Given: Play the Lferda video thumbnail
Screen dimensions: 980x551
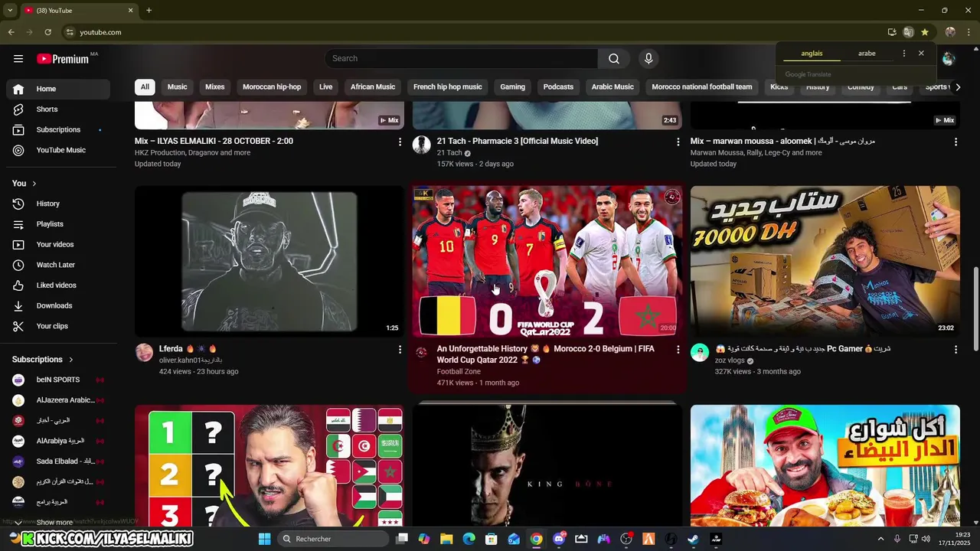Looking at the screenshot, I should 269,261.
